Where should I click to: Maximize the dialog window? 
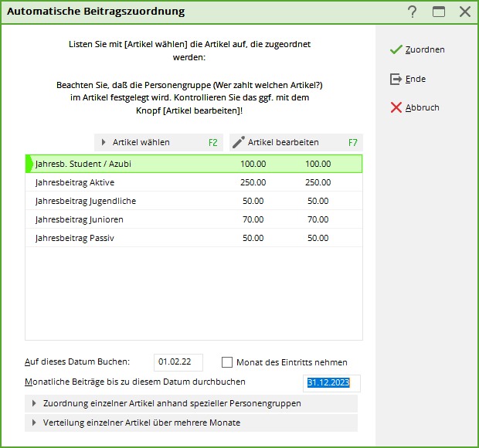[x=439, y=12]
